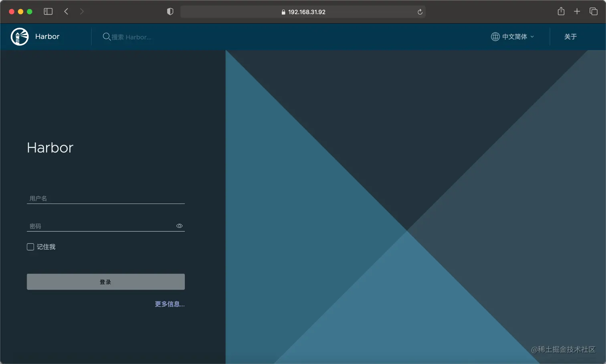Image resolution: width=606 pixels, height=364 pixels.
Task: Click the 登录 login button
Action: [x=106, y=282]
